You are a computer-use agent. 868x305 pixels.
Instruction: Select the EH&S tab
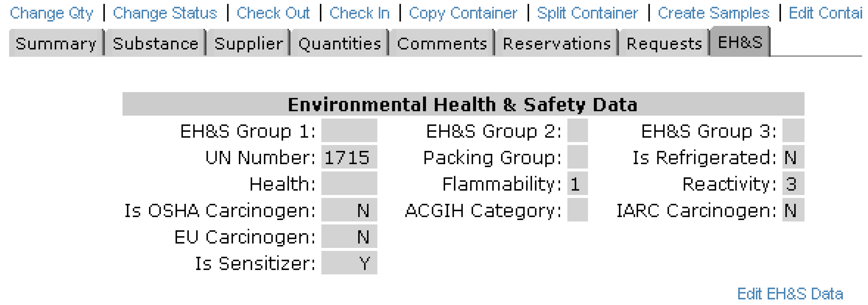pyautogui.click(x=740, y=42)
